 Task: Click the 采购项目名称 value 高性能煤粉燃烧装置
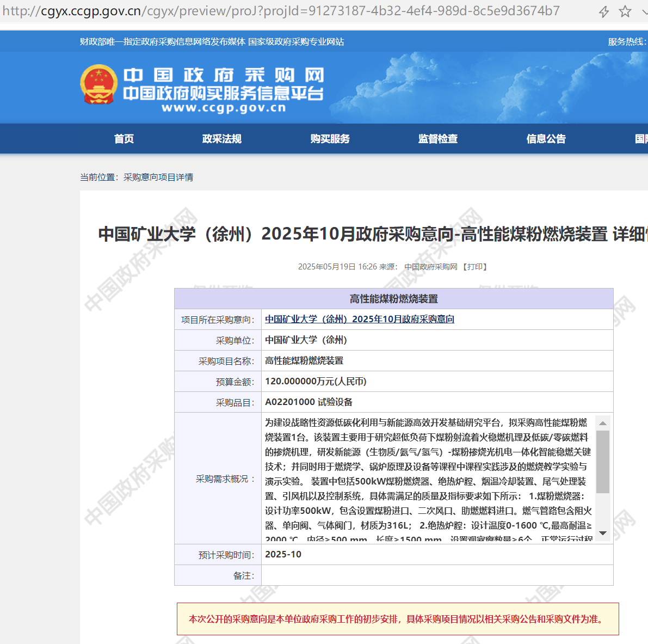[x=304, y=361]
